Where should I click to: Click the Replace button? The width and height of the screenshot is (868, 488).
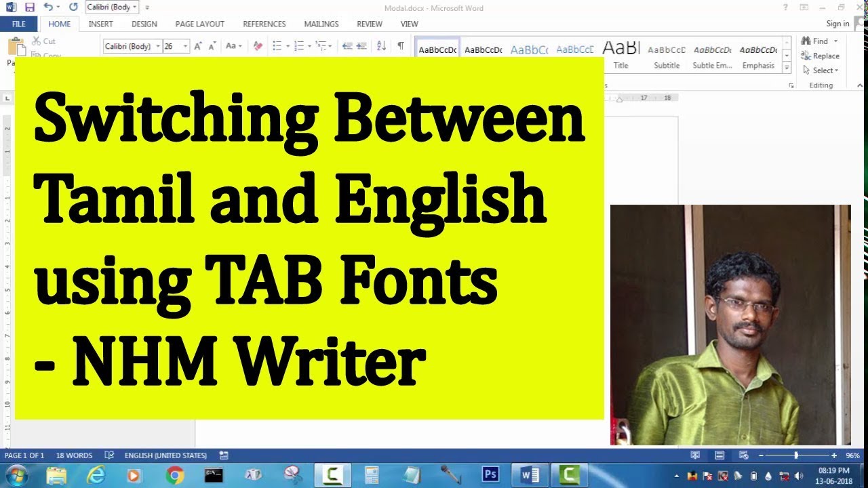coord(820,56)
